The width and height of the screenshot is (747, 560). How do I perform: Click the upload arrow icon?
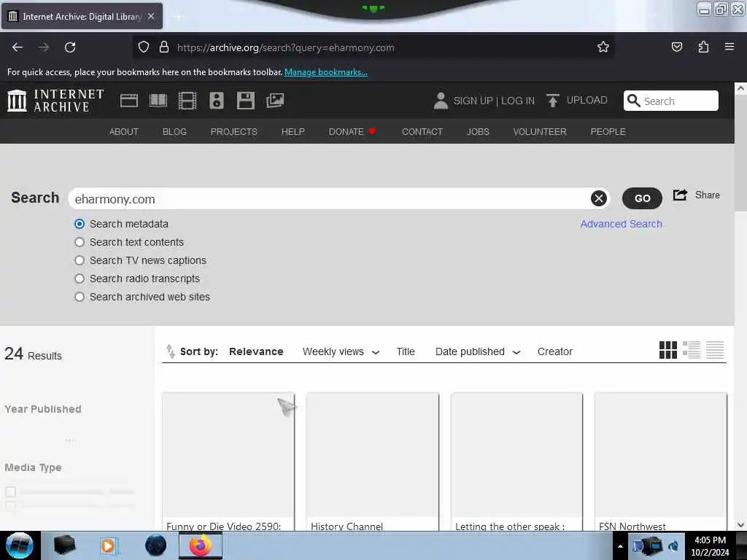pyautogui.click(x=553, y=101)
